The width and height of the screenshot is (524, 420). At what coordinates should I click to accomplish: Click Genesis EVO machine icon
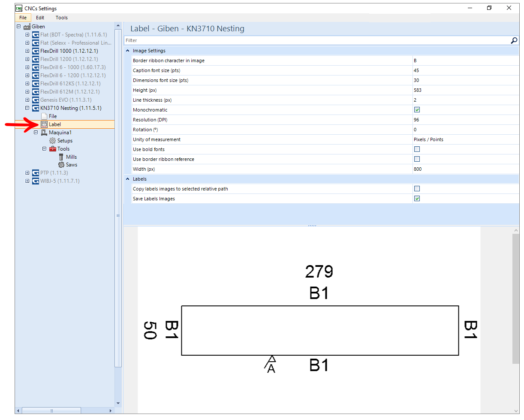[x=36, y=100]
